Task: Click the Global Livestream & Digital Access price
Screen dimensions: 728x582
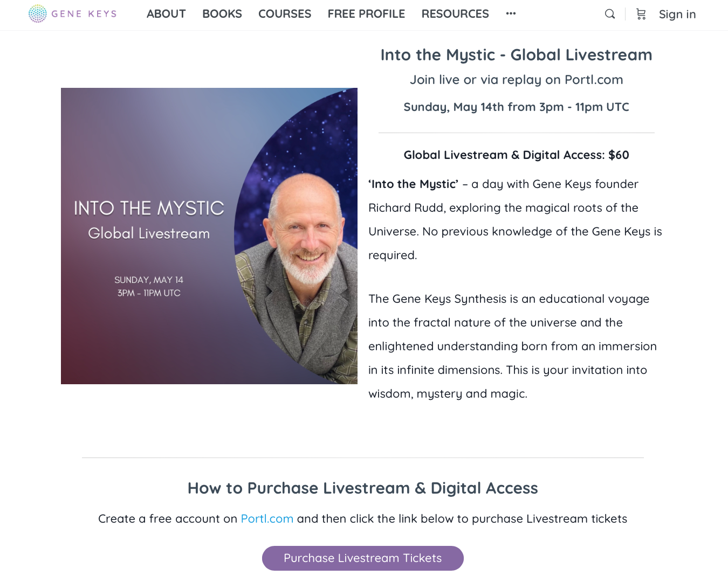Action: pyautogui.click(x=517, y=155)
